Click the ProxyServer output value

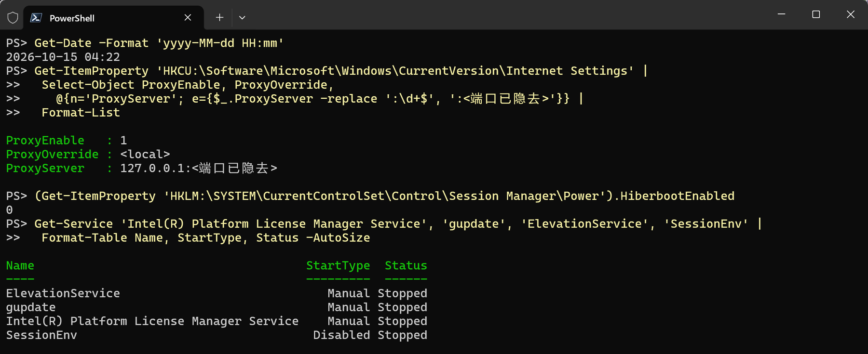pos(199,169)
